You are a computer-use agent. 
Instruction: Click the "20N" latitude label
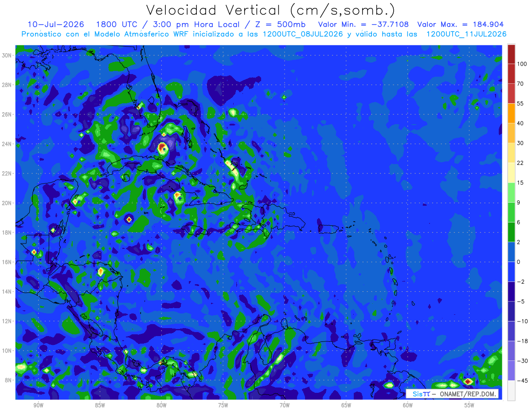pos(7,203)
